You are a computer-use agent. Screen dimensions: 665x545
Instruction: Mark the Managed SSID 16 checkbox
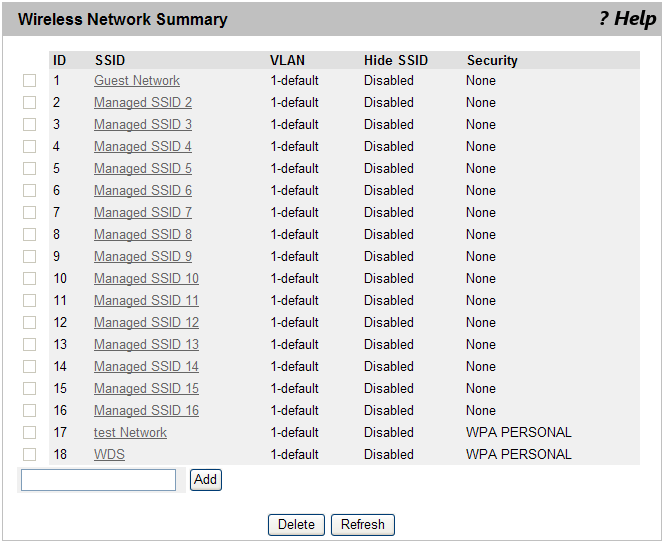[x=30, y=411]
